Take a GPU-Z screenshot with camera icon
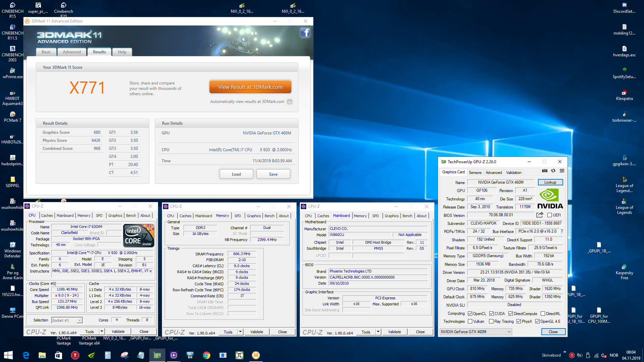Viewport: 644px width, 362px height. pyautogui.click(x=545, y=171)
